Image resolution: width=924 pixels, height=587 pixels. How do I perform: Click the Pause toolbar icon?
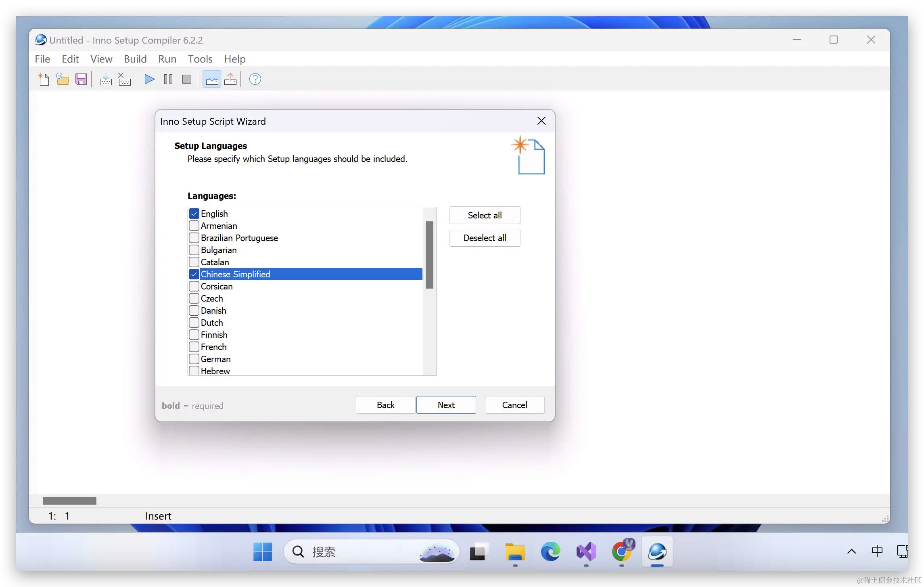(168, 79)
